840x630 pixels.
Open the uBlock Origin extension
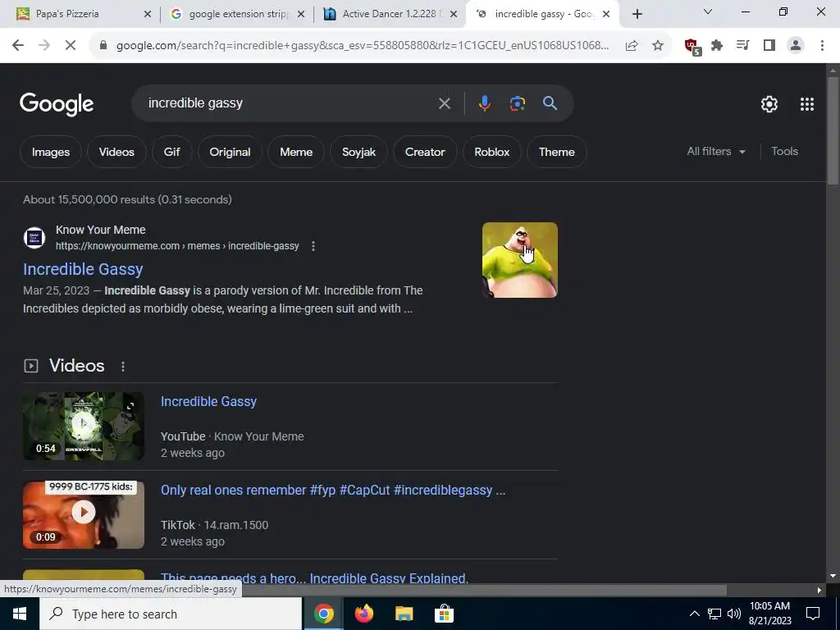(x=692, y=46)
